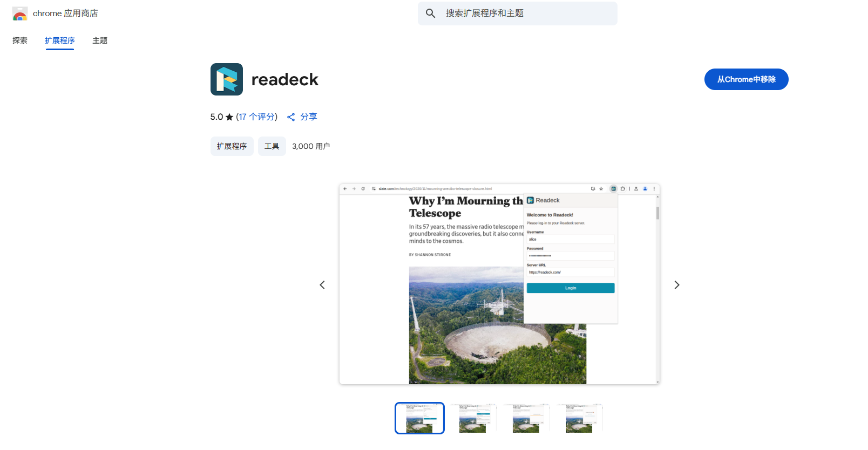Click the magnifier search icon
868x450 pixels.
(x=430, y=13)
